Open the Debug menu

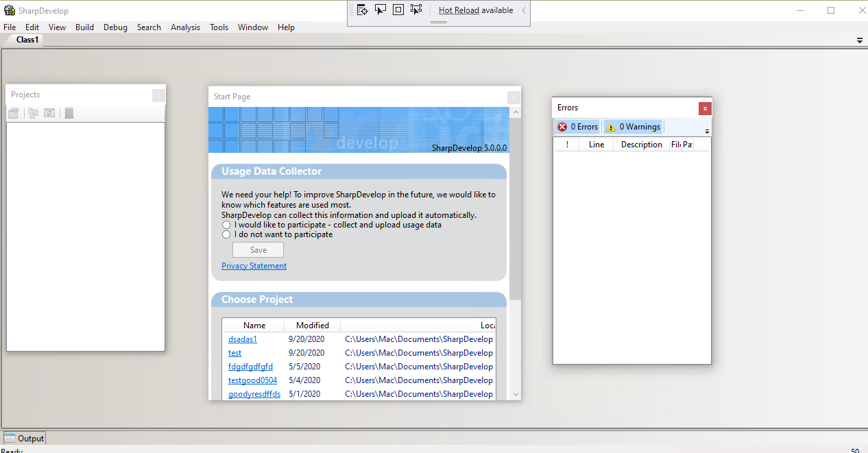(115, 27)
